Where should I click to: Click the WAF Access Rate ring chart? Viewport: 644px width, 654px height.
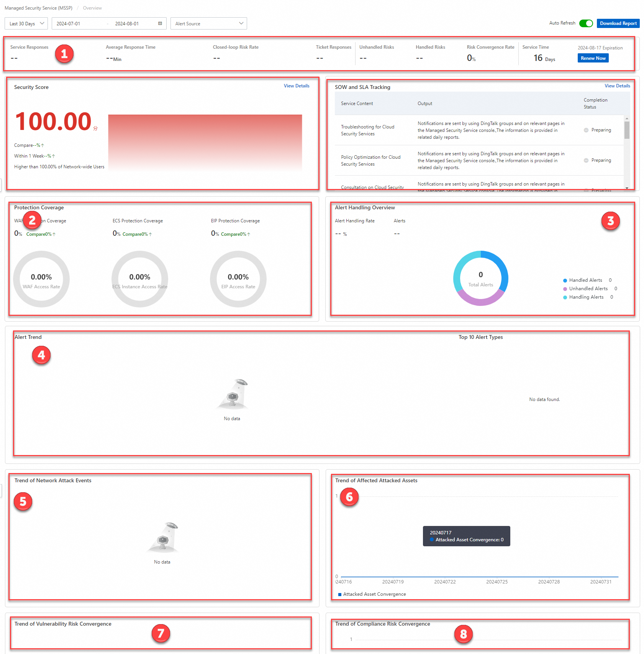pyautogui.click(x=41, y=279)
